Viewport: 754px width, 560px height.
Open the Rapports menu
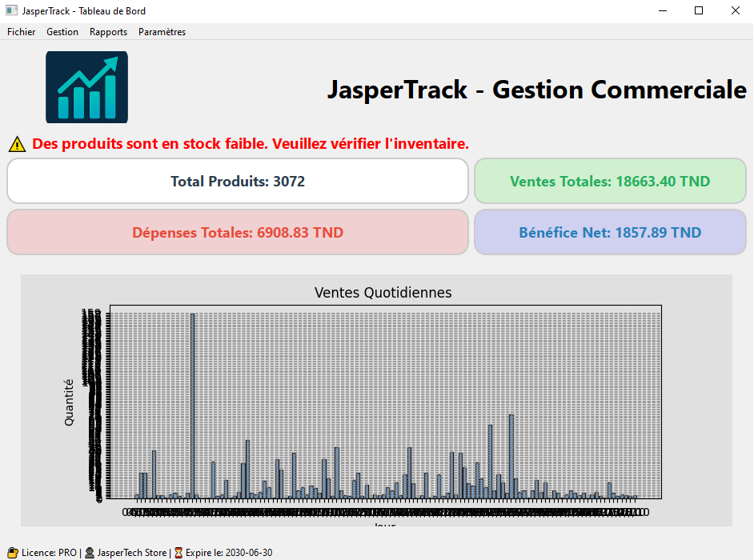[108, 32]
